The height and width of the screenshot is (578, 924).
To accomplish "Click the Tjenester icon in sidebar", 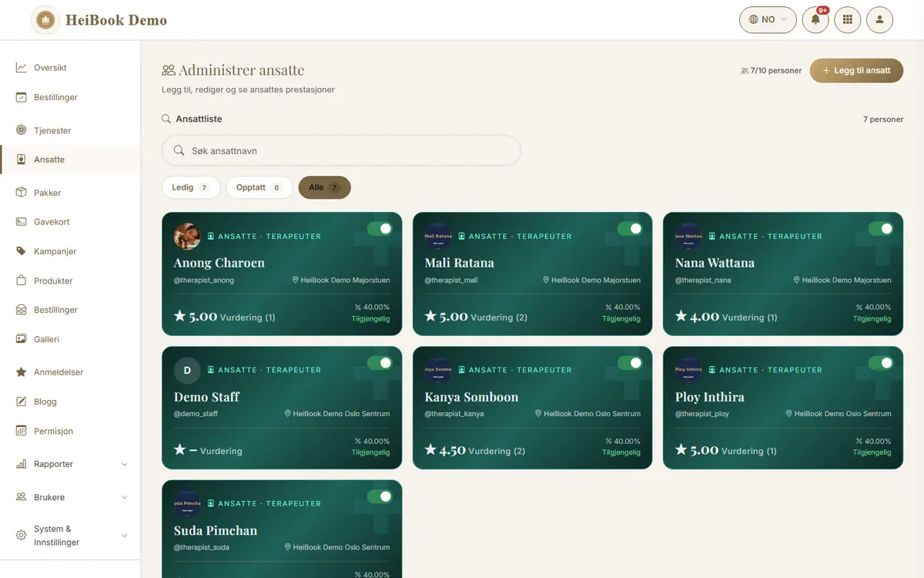I will 21,130.
